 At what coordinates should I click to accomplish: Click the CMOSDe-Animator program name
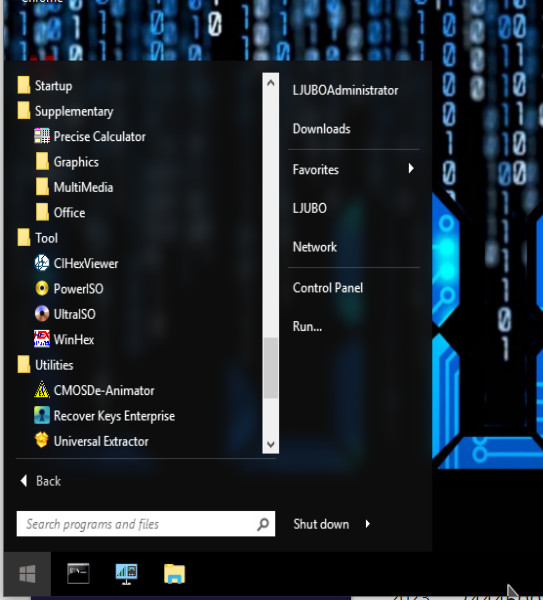[104, 390]
